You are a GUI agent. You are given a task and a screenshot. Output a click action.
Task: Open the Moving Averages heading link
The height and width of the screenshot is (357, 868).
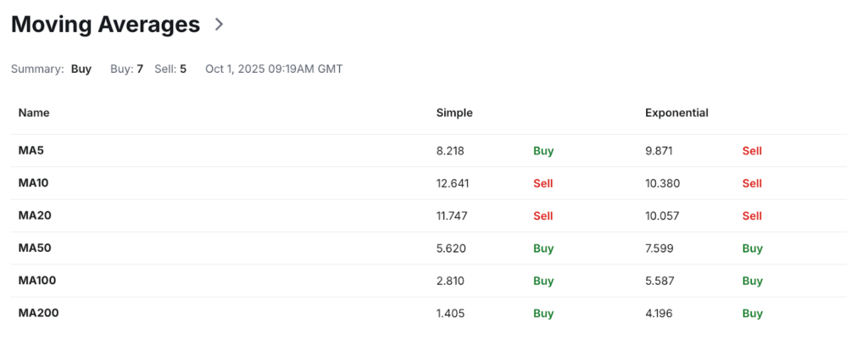[x=105, y=25]
